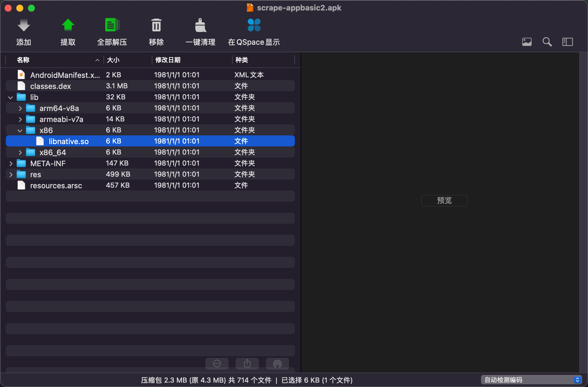The height and width of the screenshot is (387, 588).
Task: Expand the arm64-v8a folder
Action: tap(20, 108)
